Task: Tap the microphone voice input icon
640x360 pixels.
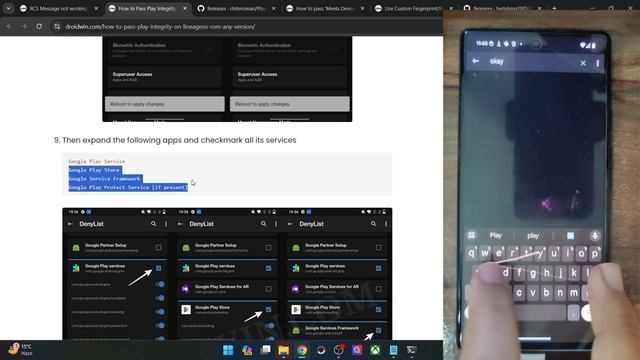Action: tap(595, 236)
